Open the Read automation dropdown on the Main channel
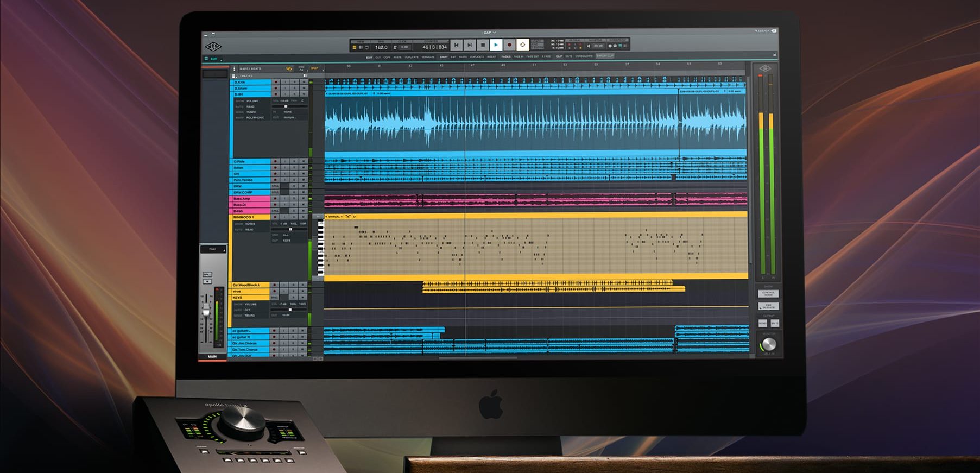The height and width of the screenshot is (473, 980). point(213,249)
